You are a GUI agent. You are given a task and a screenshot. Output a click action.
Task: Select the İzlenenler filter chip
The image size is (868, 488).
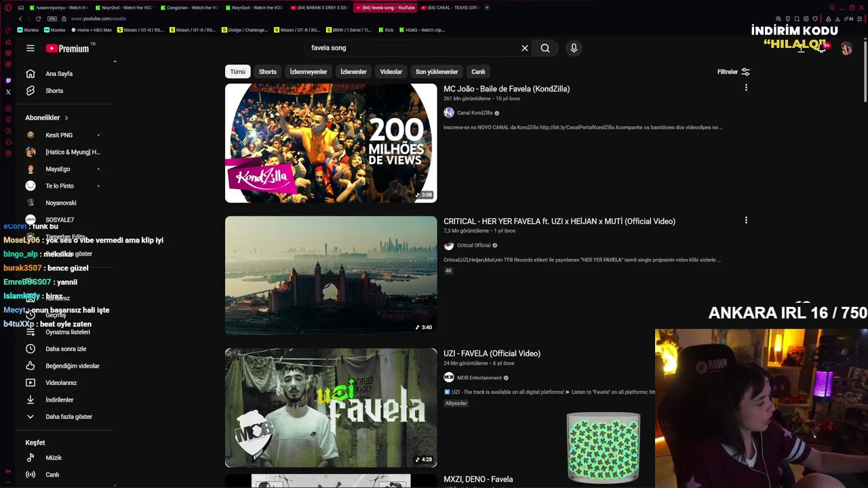pyautogui.click(x=353, y=72)
